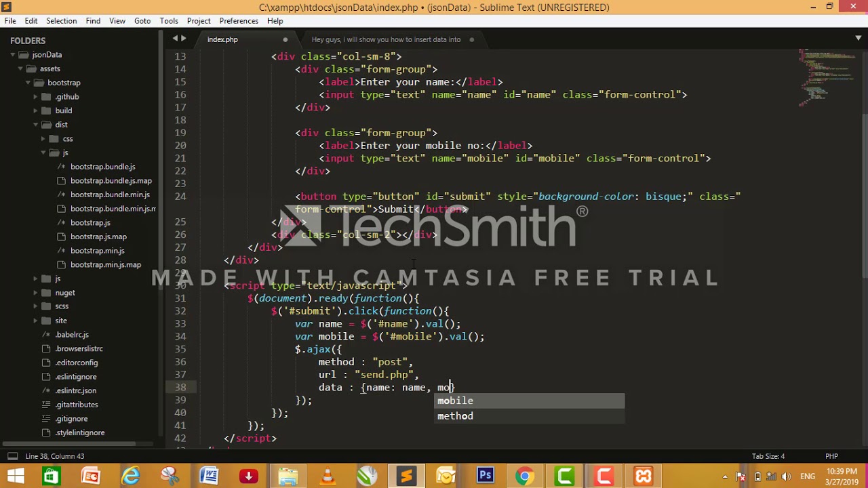Switch to the 'Hey guys, i will show you' tab
This screenshot has height=488, width=868.
(386, 39)
